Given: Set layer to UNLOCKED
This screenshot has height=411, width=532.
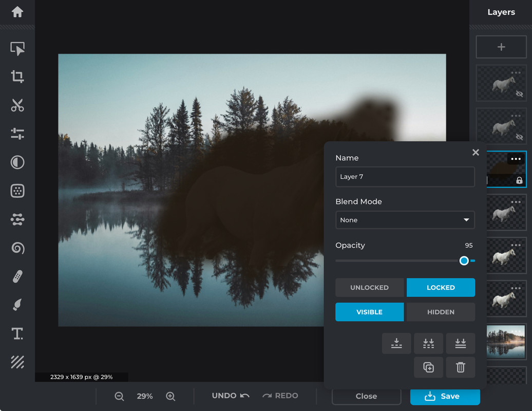Looking at the screenshot, I should [370, 288].
